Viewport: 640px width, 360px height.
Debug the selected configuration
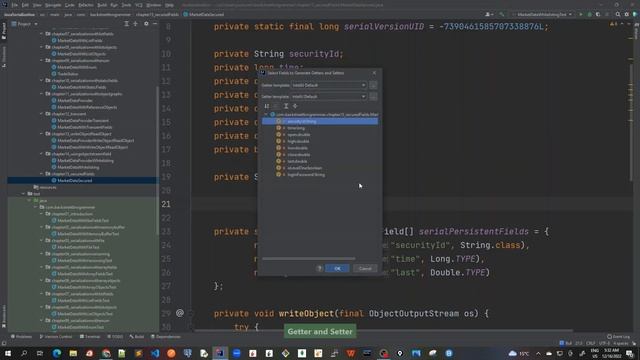[x=589, y=14]
